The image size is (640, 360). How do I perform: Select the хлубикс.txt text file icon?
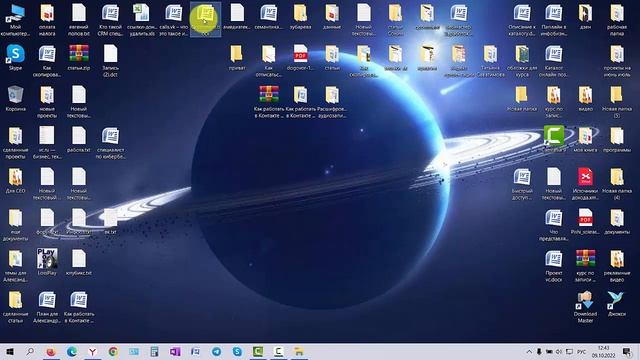[79, 262]
